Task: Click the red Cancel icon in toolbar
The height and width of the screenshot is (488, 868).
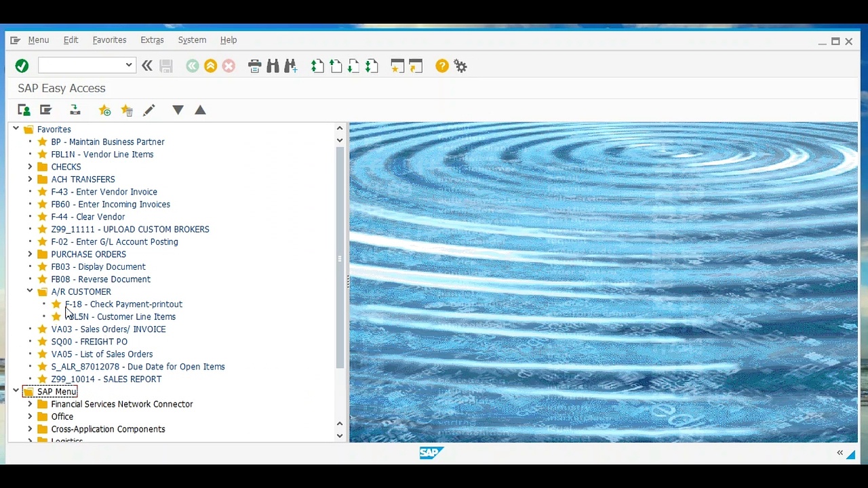Action: (229, 66)
